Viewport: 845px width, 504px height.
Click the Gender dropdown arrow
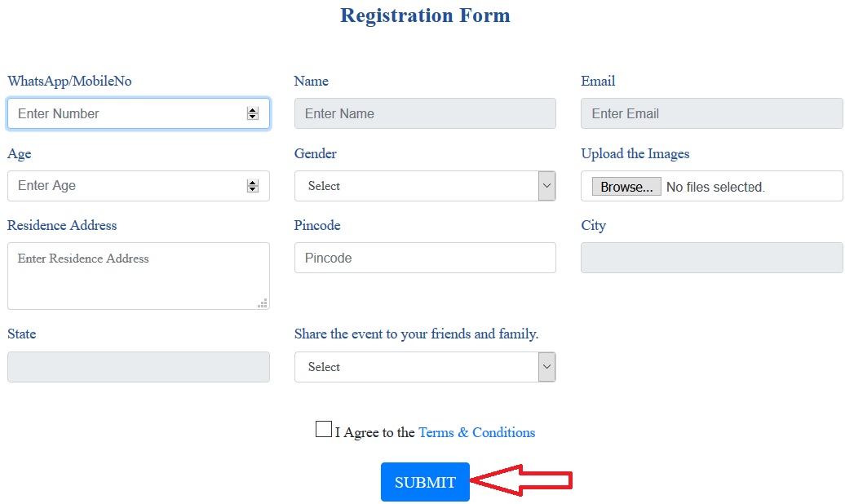(x=546, y=186)
